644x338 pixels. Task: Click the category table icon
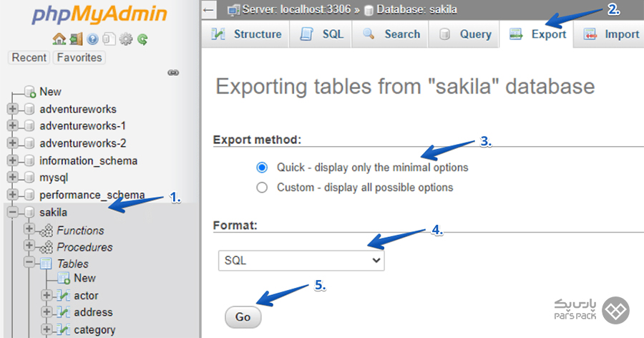tap(64, 329)
